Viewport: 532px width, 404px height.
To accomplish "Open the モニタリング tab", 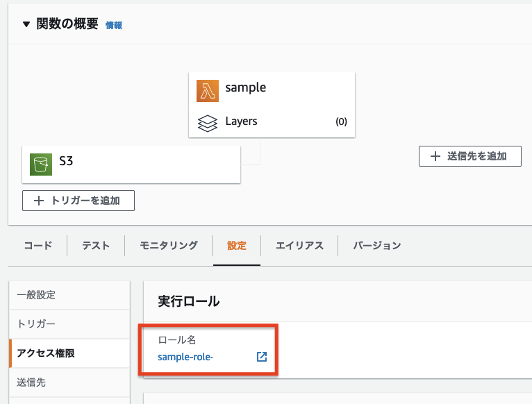I will (169, 245).
